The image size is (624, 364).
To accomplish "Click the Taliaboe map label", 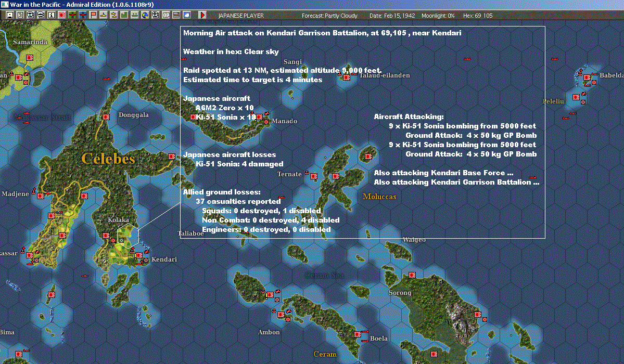I will click(x=190, y=233).
